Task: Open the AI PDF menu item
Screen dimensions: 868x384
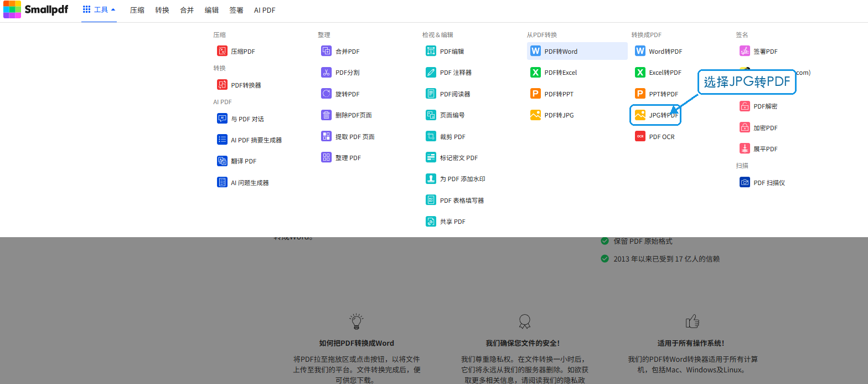Action: (265, 10)
